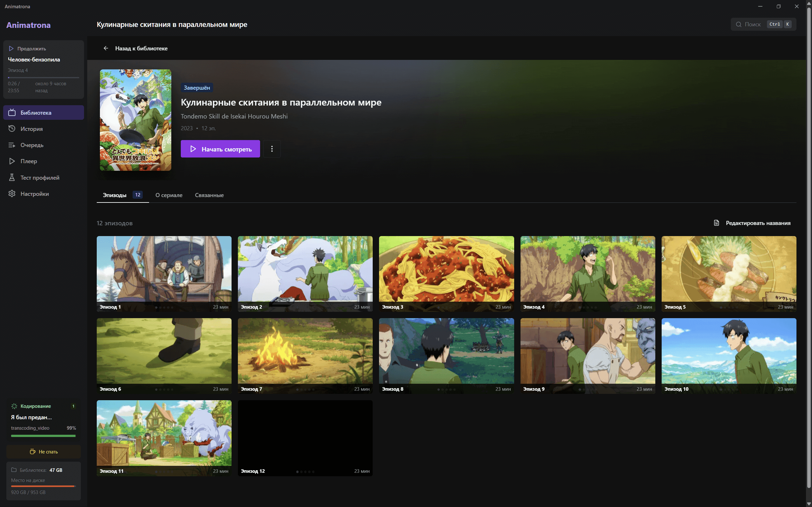Open Settings gear in sidebar
Viewport: 812px width, 507px height.
point(12,194)
